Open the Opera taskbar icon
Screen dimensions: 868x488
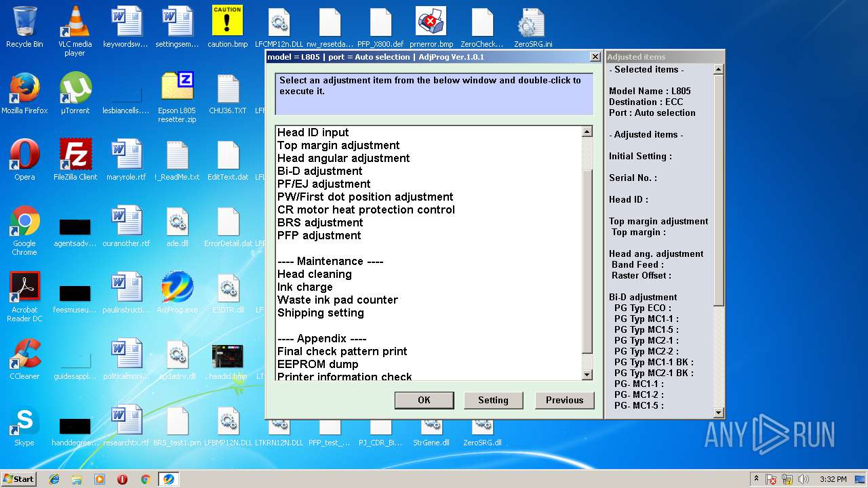tap(123, 479)
